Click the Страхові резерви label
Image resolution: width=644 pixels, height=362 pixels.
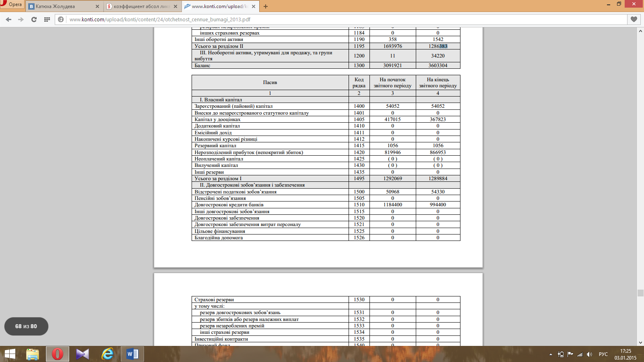(x=214, y=300)
